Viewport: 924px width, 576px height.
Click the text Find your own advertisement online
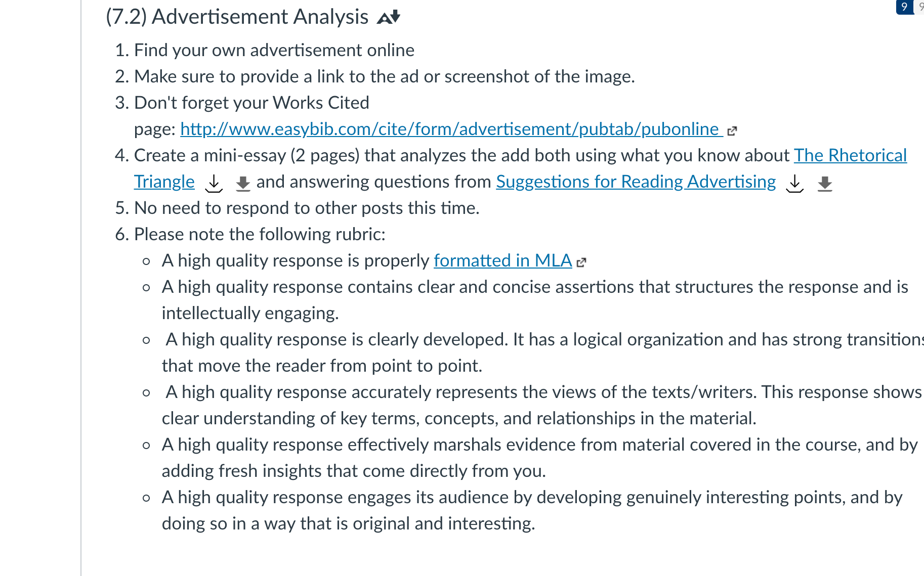[x=274, y=50]
